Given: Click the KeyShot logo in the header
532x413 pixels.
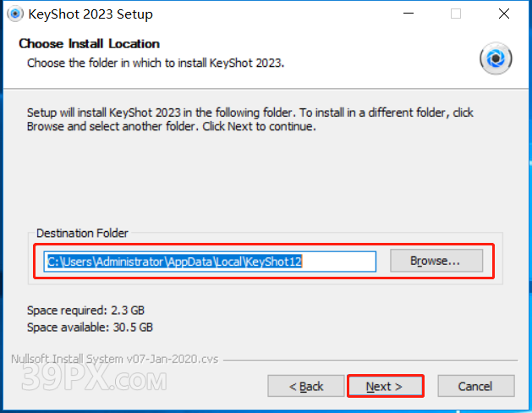Looking at the screenshot, I should click(x=496, y=58).
